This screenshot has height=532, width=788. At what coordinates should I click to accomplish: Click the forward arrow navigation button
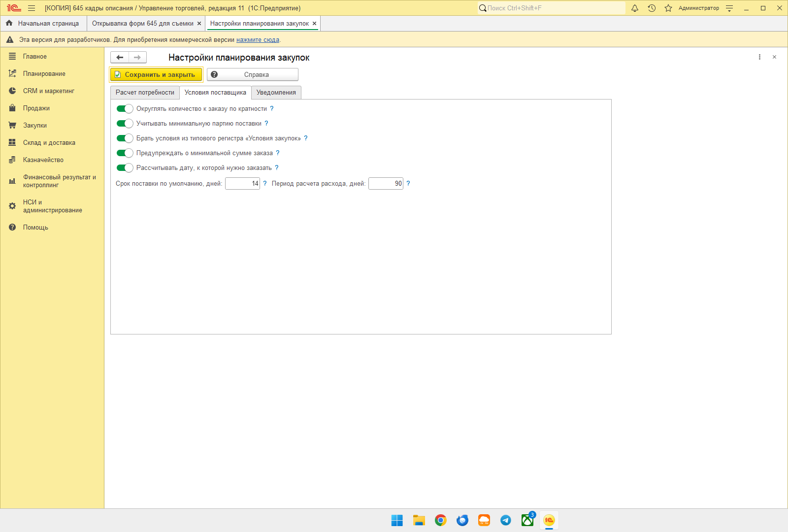(x=137, y=58)
